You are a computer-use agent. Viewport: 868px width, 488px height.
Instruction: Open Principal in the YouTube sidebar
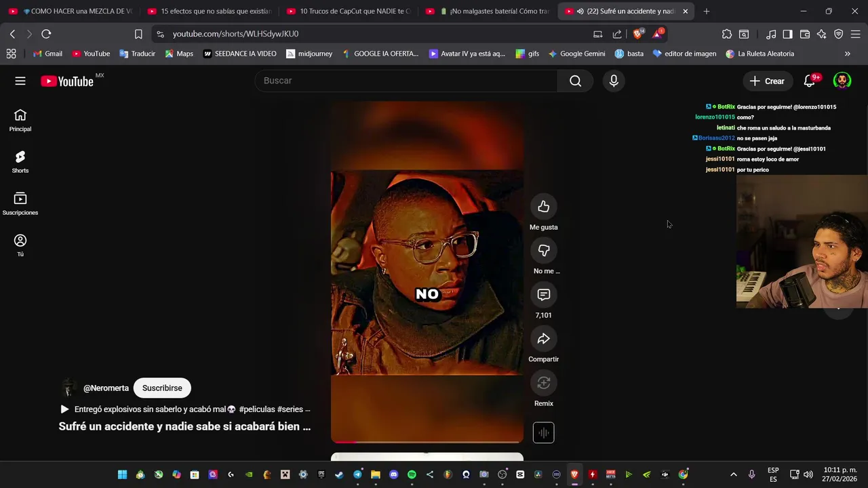[x=20, y=120]
